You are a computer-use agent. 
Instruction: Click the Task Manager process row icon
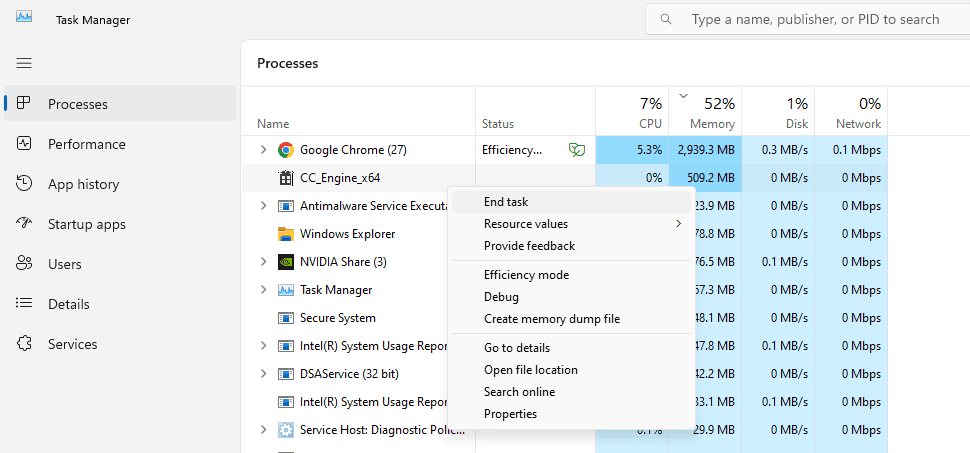[285, 290]
